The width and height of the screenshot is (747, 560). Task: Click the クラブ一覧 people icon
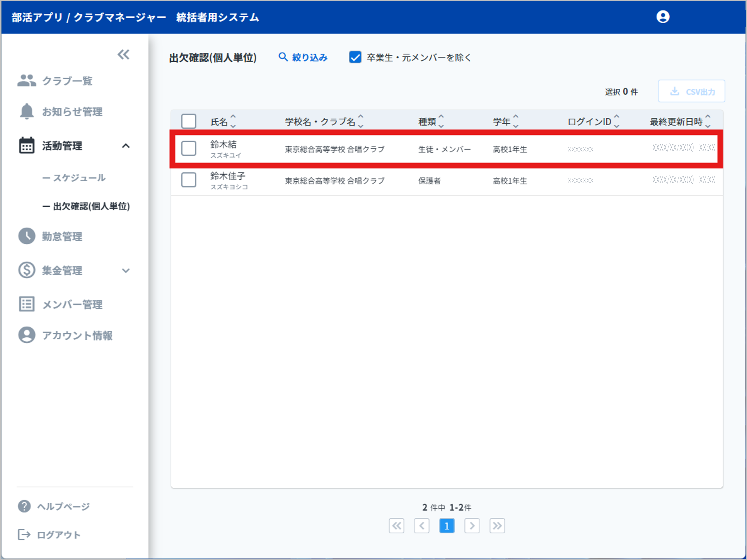click(26, 80)
